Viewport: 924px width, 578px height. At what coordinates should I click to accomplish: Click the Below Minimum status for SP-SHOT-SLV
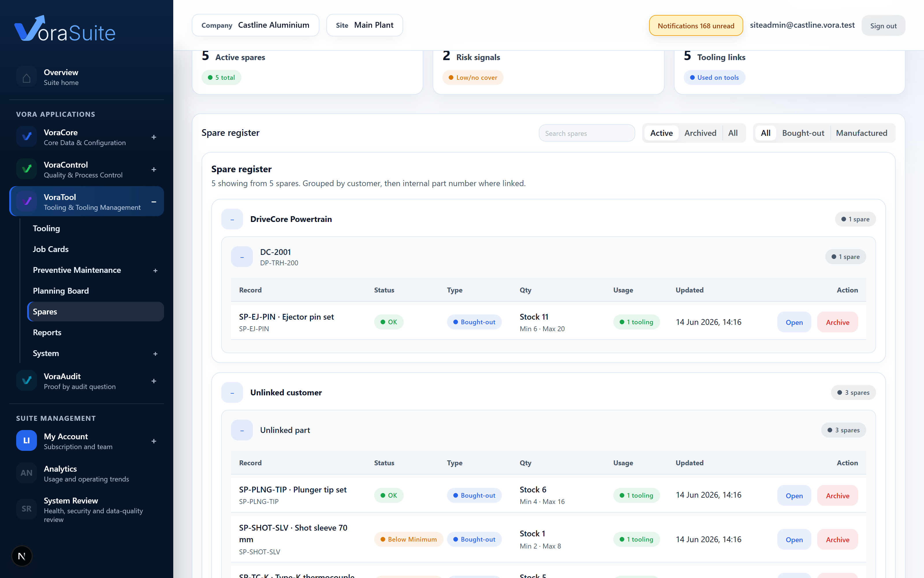tap(409, 540)
